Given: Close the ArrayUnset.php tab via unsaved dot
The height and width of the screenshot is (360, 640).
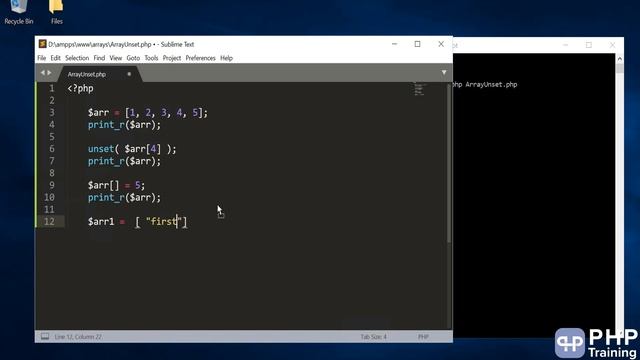Looking at the screenshot, I should tap(129, 74).
